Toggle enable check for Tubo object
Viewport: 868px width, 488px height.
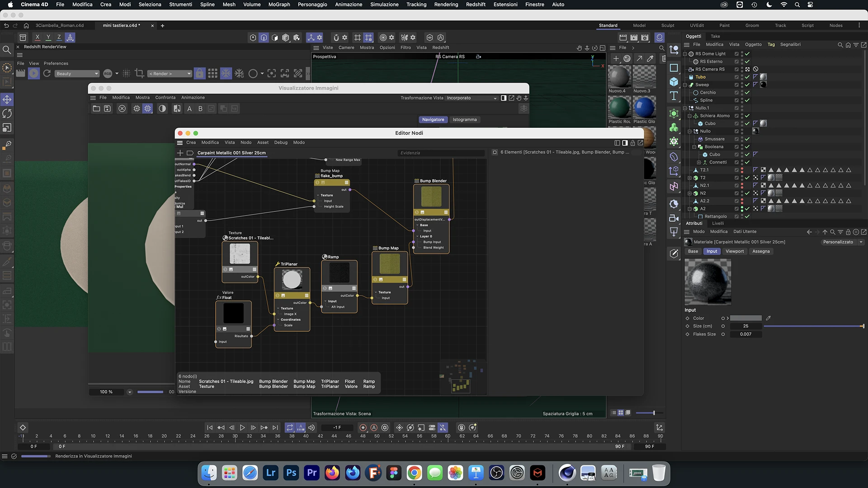(747, 77)
